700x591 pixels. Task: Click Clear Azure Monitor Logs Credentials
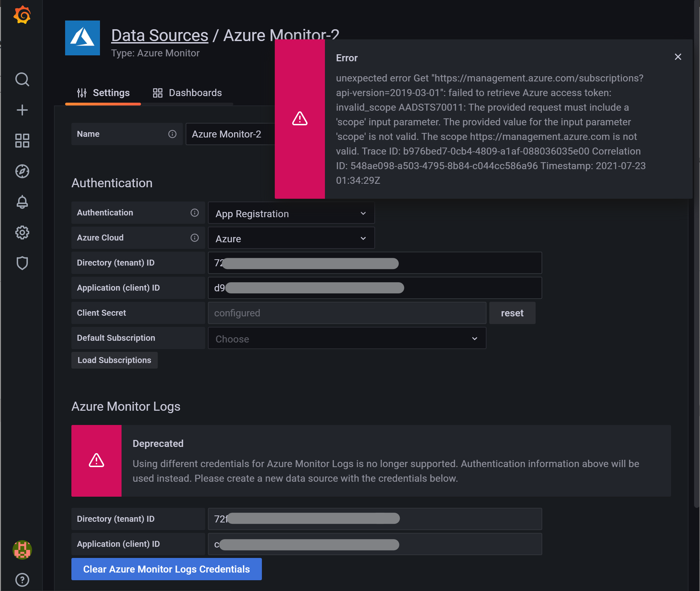(x=166, y=569)
